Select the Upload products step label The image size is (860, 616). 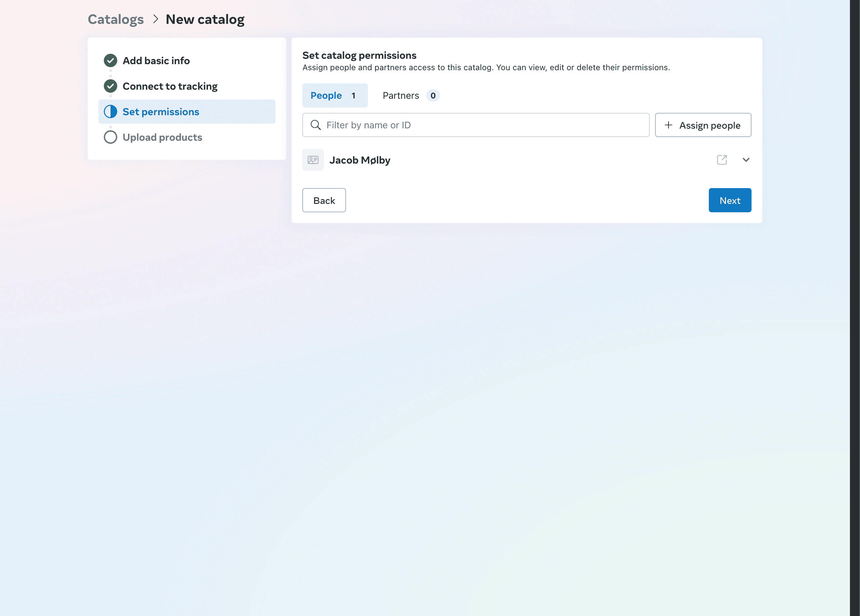[x=162, y=137]
